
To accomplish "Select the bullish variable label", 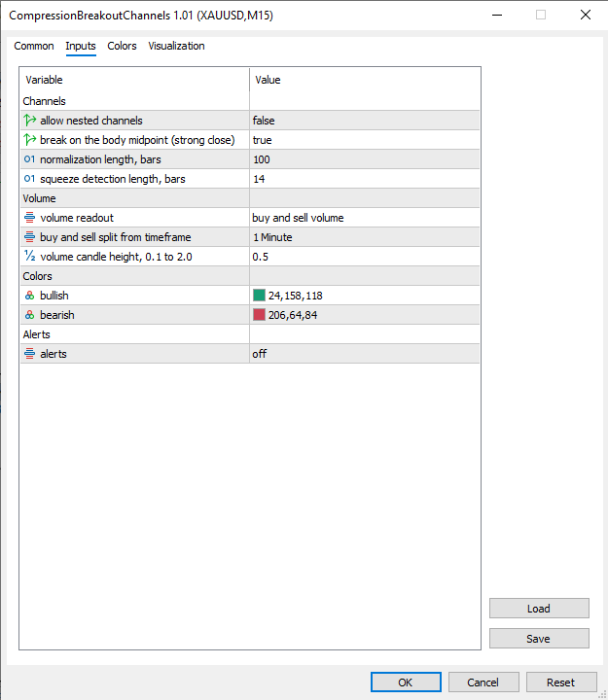I will tap(54, 296).
